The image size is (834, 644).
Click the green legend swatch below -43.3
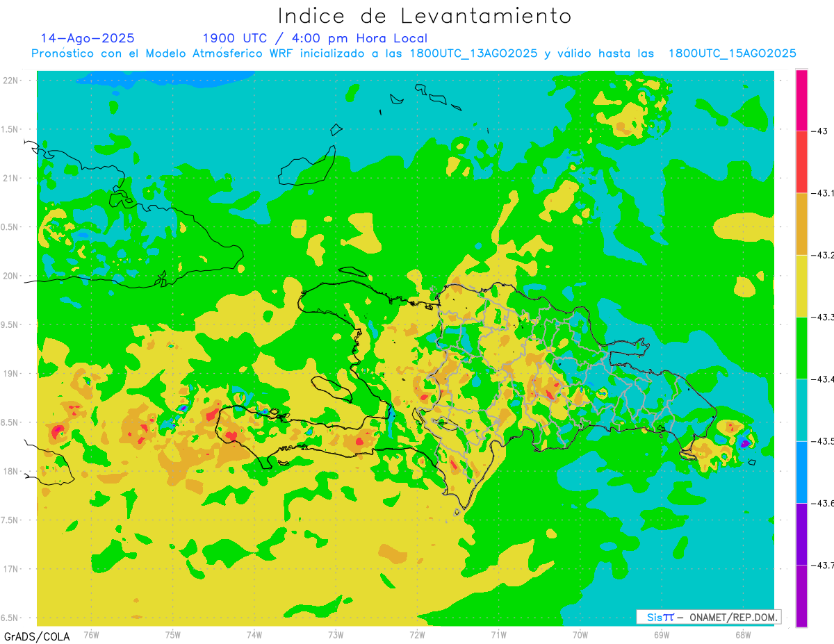[801, 347]
